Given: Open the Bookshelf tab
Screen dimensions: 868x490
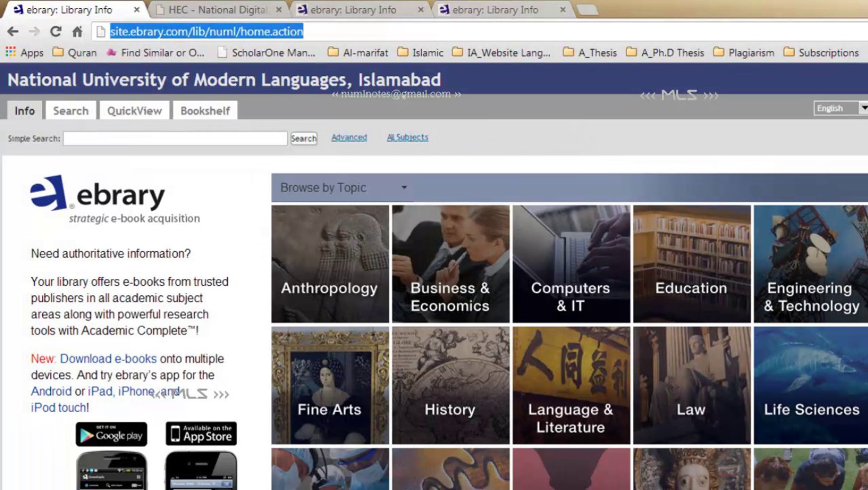Looking at the screenshot, I should 205,111.
